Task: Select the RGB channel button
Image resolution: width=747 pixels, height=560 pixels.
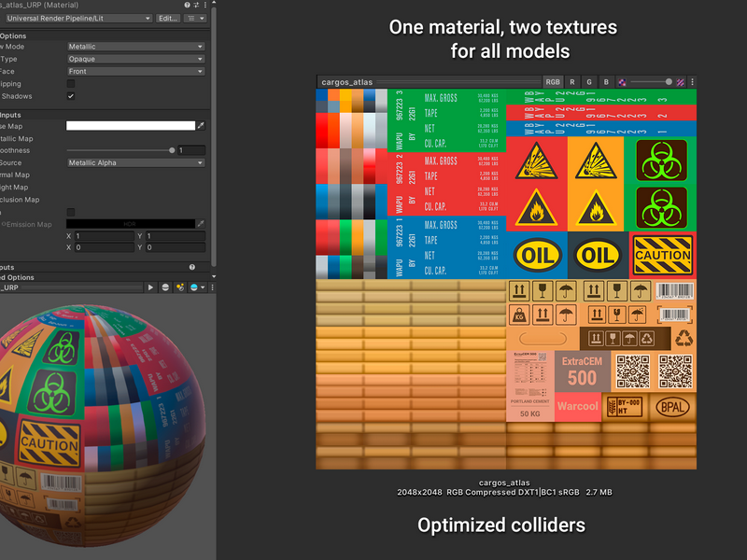Action: click(553, 82)
